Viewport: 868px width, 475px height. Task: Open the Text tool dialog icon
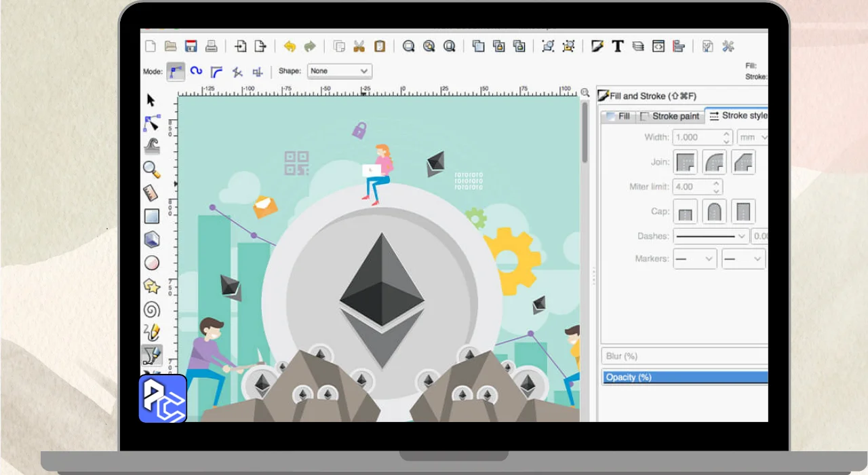click(x=617, y=46)
